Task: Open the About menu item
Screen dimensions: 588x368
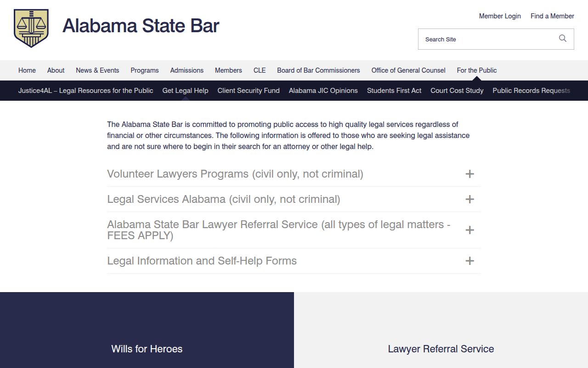Action: 56,70
